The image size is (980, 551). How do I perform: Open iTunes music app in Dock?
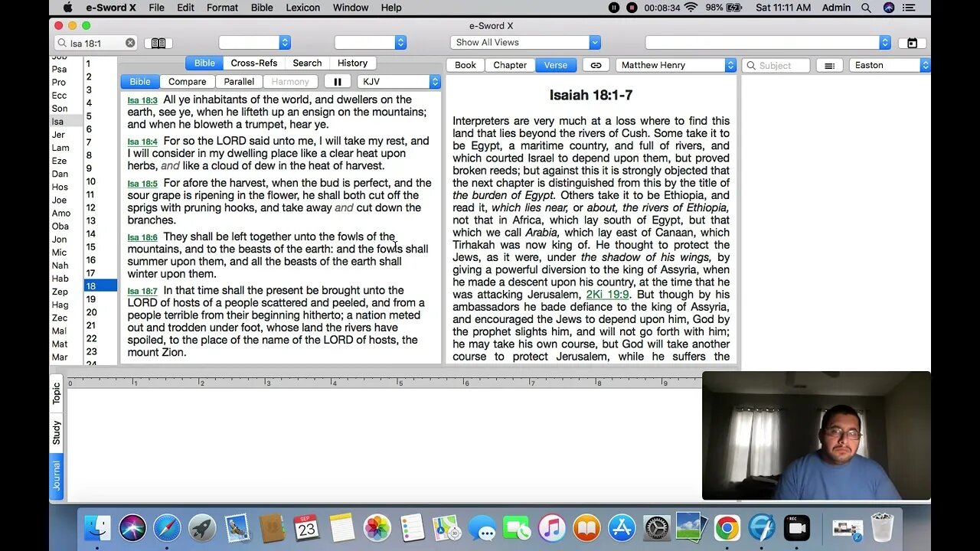point(551,528)
